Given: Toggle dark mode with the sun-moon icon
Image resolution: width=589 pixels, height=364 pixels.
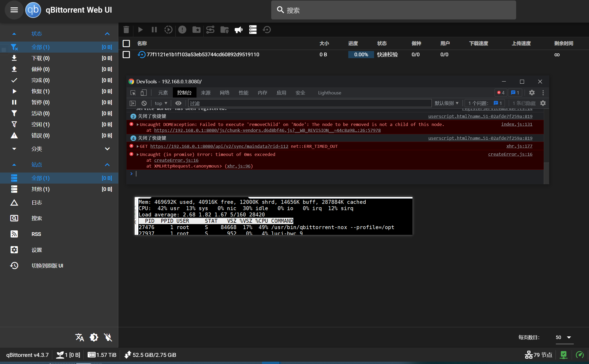Looking at the screenshot, I should (94, 337).
